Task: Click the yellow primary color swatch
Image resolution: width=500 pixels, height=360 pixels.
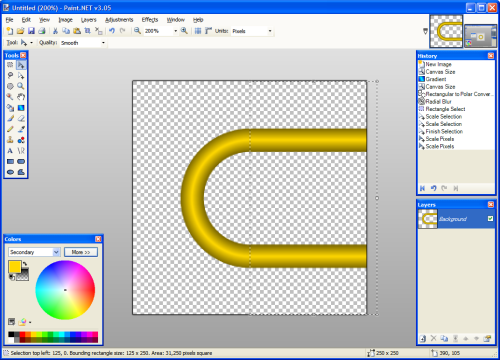Action: [x=15, y=267]
